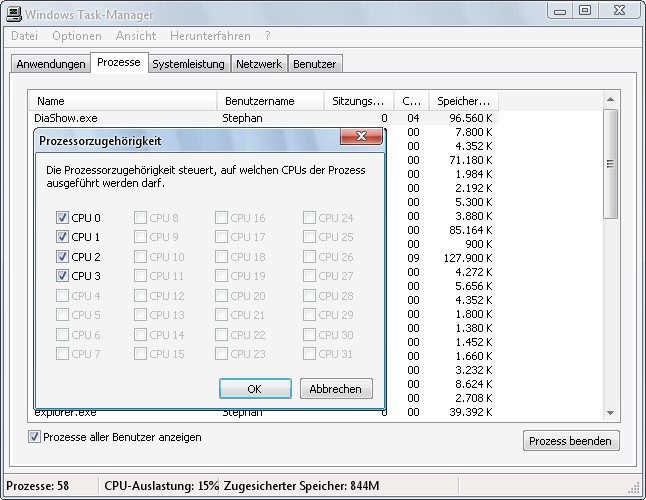Go to the Benutzer tab
This screenshot has height=500, width=646.
314,64
